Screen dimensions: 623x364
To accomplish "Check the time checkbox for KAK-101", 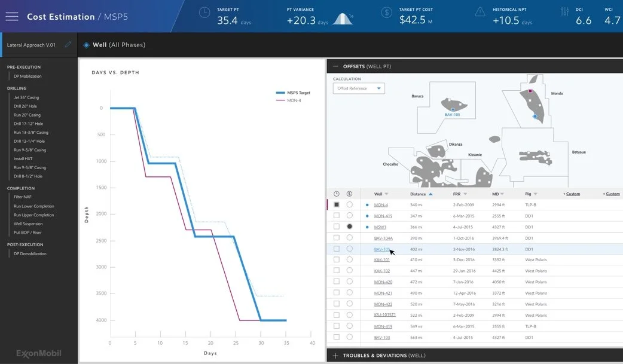I will [337, 259].
